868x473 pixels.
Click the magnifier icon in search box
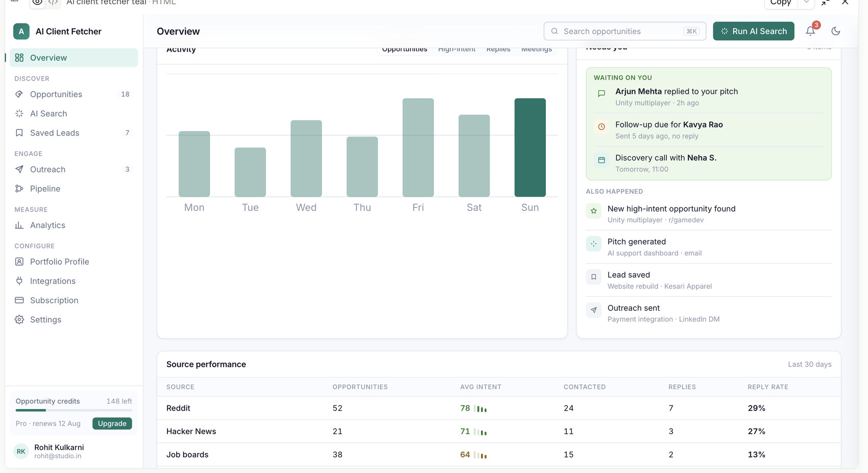tap(554, 31)
